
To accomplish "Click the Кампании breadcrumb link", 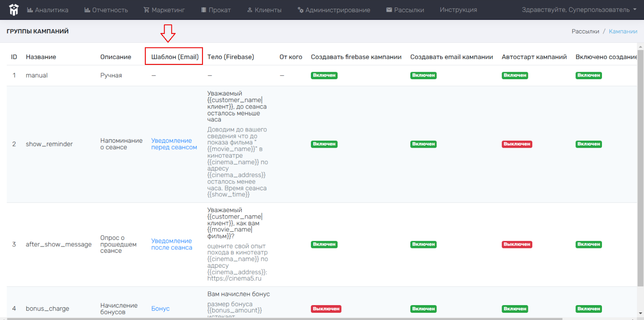I will 623,31.
